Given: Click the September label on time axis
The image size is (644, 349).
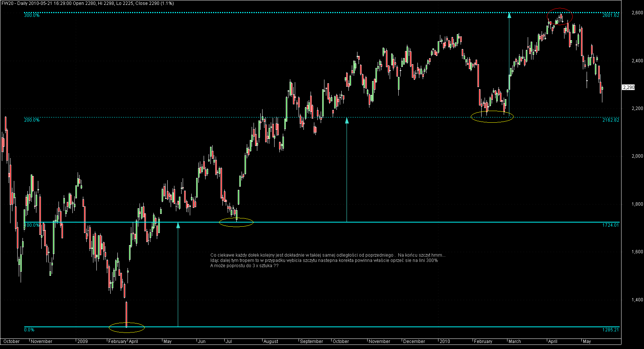Looking at the screenshot, I should click(x=312, y=341).
